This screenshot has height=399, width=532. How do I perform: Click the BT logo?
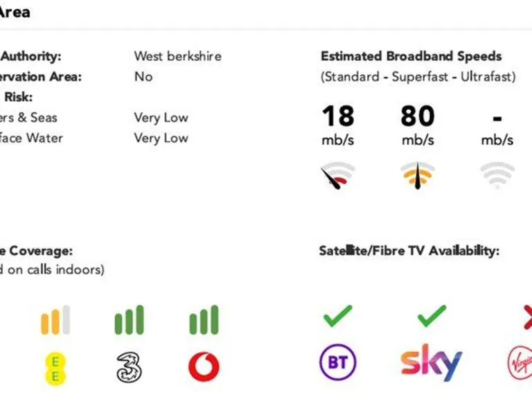[338, 362]
